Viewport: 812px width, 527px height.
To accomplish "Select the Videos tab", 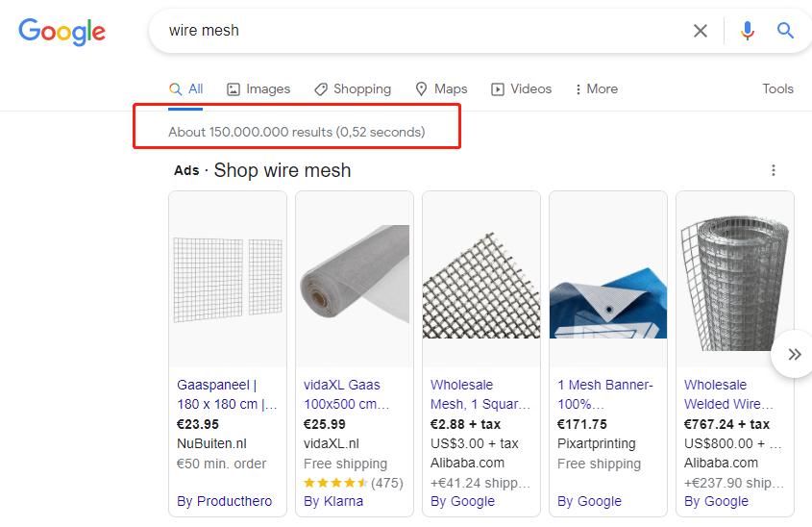I will tap(521, 89).
